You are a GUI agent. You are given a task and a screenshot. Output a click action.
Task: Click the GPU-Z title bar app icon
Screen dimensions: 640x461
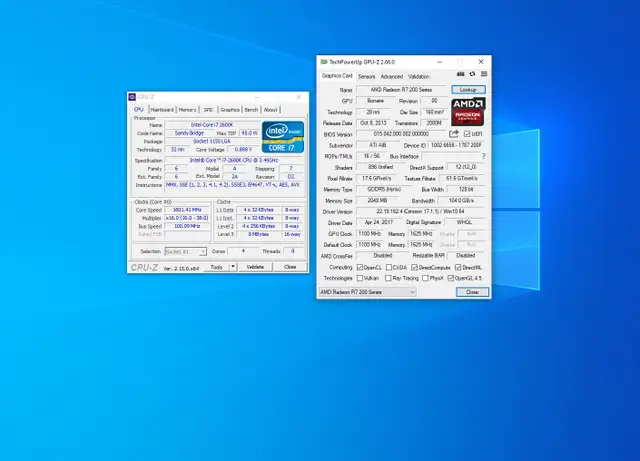(324, 62)
